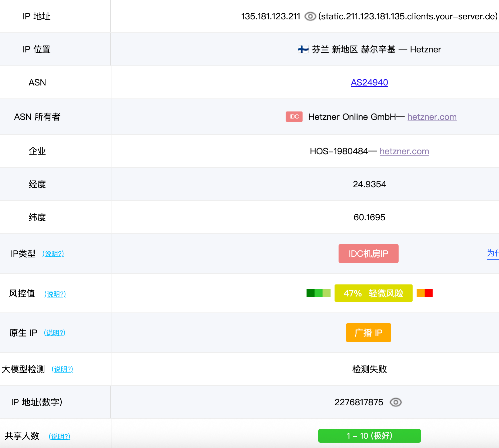Click the Finland flag icon
The height and width of the screenshot is (448, 499).
click(303, 50)
